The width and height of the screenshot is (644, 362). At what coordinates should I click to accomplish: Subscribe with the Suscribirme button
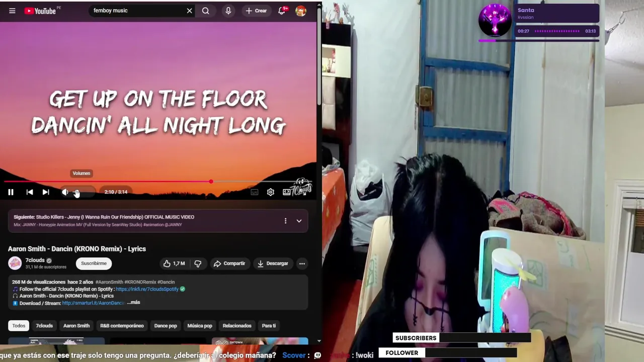click(x=94, y=263)
